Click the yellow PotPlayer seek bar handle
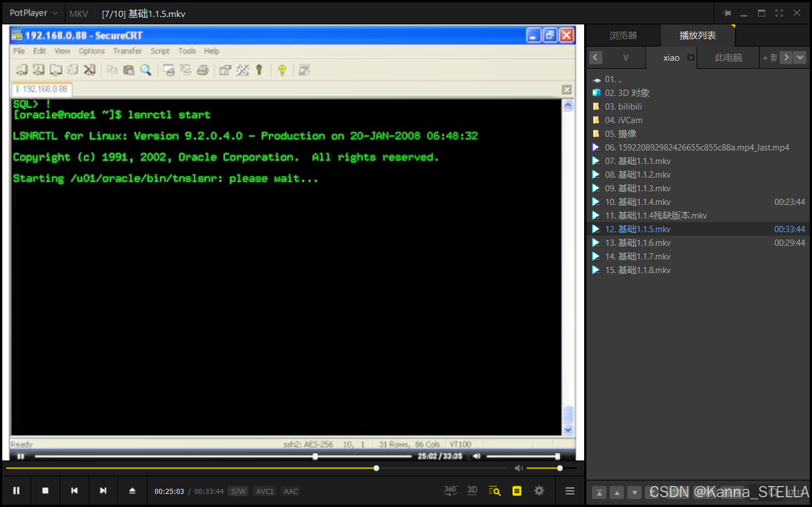The width and height of the screenshot is (812, 507). pyautogui.click(x=376, y=468)
